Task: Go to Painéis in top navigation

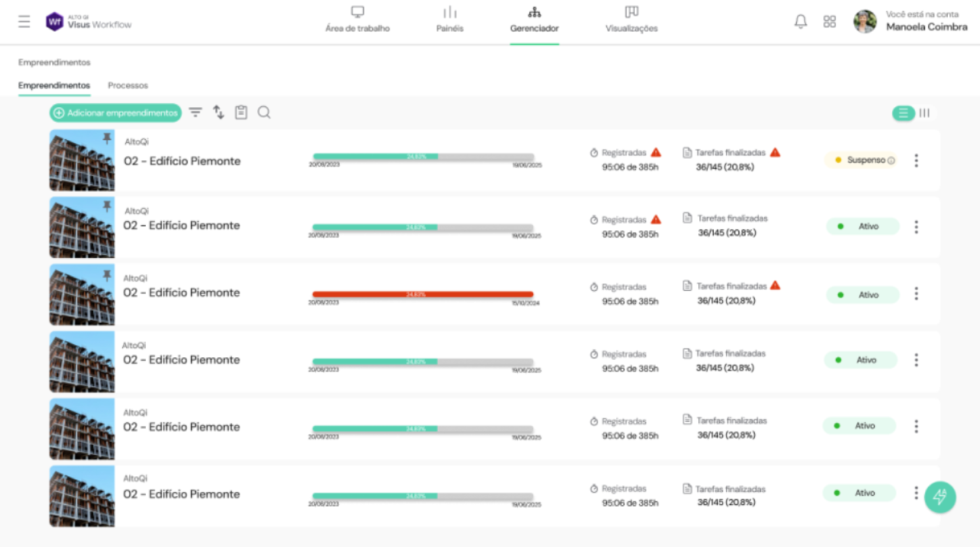Action: (449, 20)
